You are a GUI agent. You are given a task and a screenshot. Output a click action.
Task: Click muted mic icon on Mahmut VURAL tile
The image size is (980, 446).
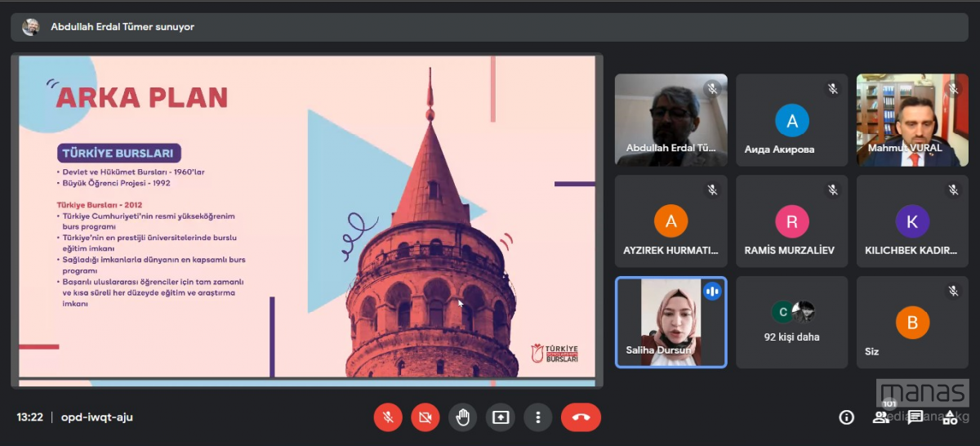pyautogui.click(x=953, y=89)
